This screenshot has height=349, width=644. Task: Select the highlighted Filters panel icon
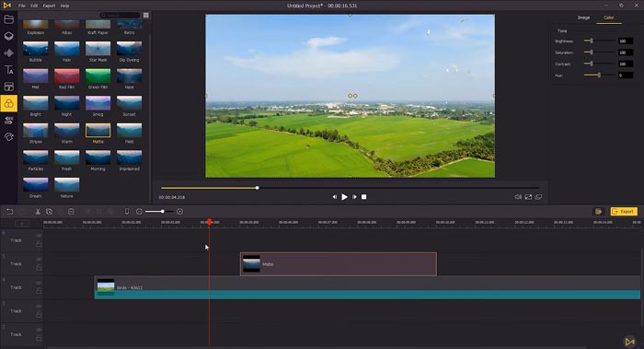(x=8, y=103)
